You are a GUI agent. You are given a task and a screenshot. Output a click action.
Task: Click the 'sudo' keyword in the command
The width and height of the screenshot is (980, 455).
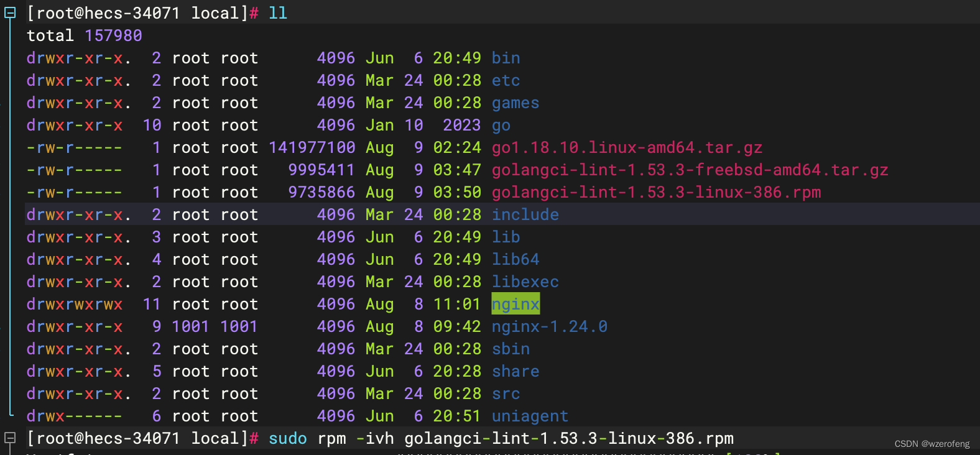(288, 438)
